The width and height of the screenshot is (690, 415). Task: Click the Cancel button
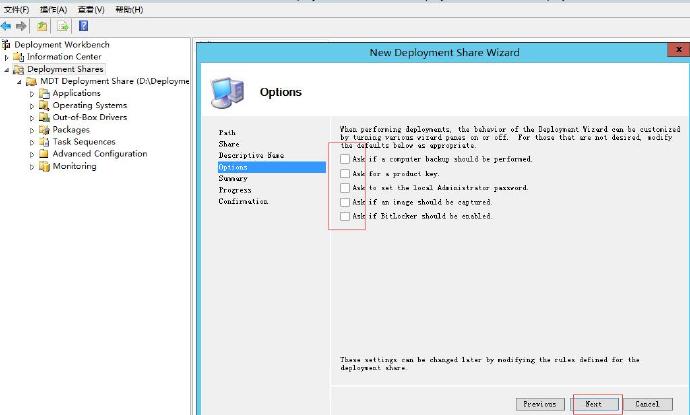click(647, 404)
